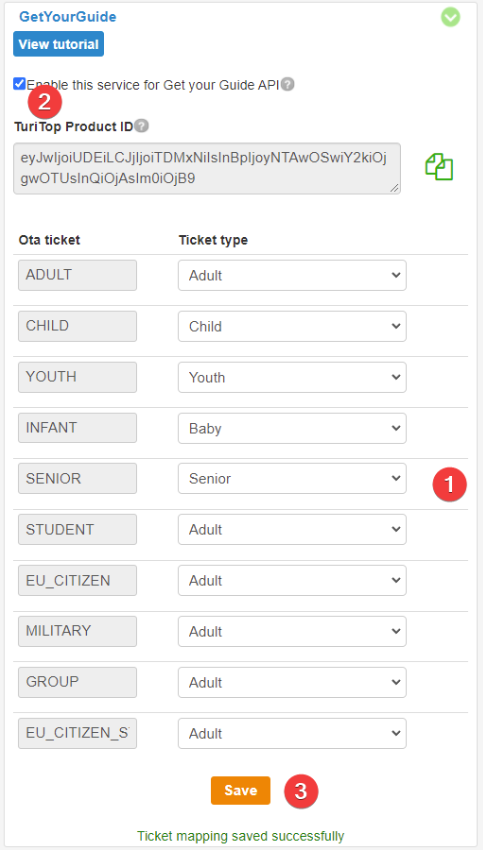This screenshot has width=483, height=850.
Task: Click the GROUP ota ticket field
Action: pos(78,682)
